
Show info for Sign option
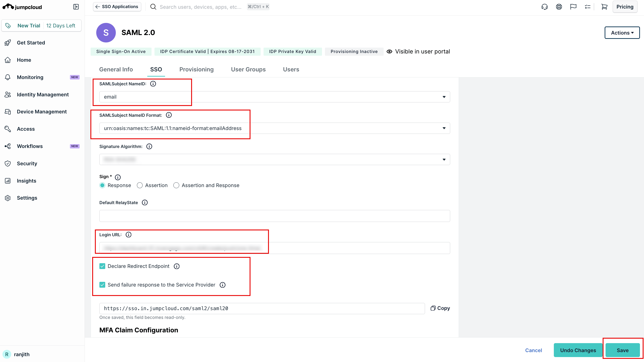tap(118, 177)
